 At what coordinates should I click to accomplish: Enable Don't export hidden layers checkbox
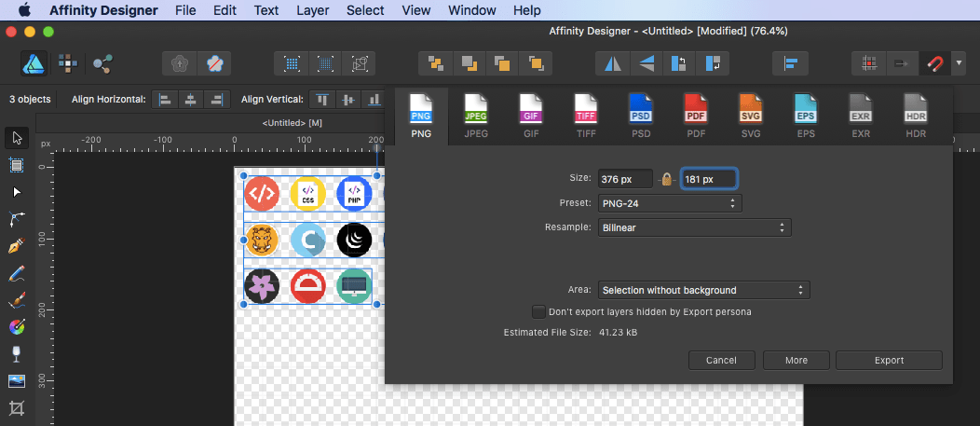point(538,311)
